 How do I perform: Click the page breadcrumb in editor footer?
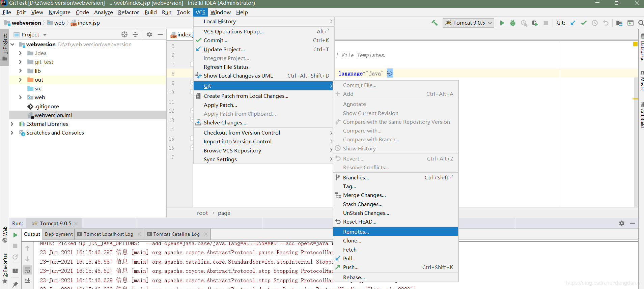[x=224, y=213]
